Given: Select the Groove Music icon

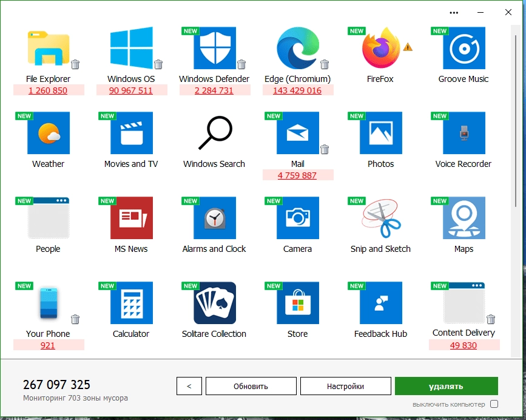Looking at the screenshot, I should [464, 48].
